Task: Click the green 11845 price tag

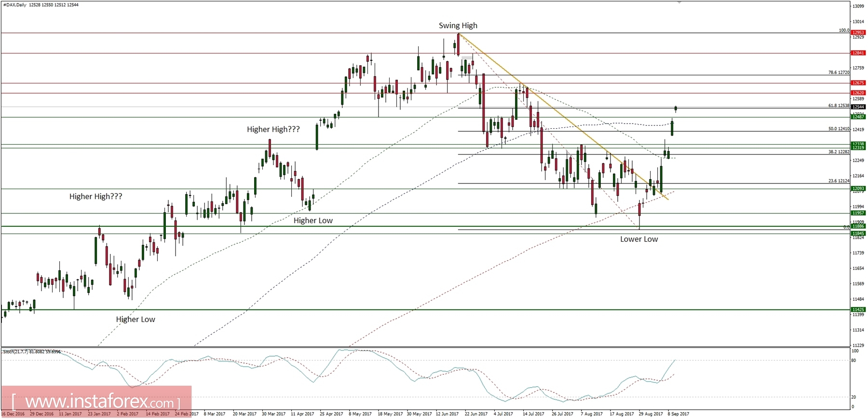Action: pyautogui.click(x=858, y=233)
